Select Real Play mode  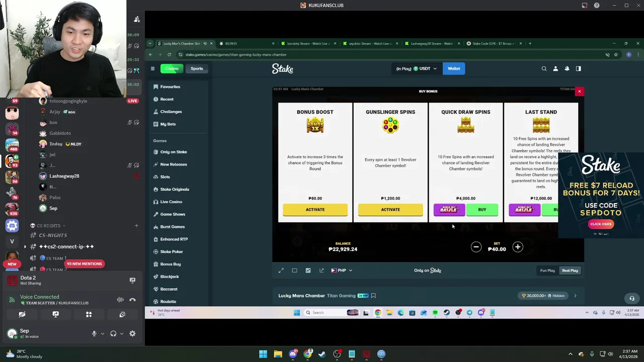(x=570, y=270)
